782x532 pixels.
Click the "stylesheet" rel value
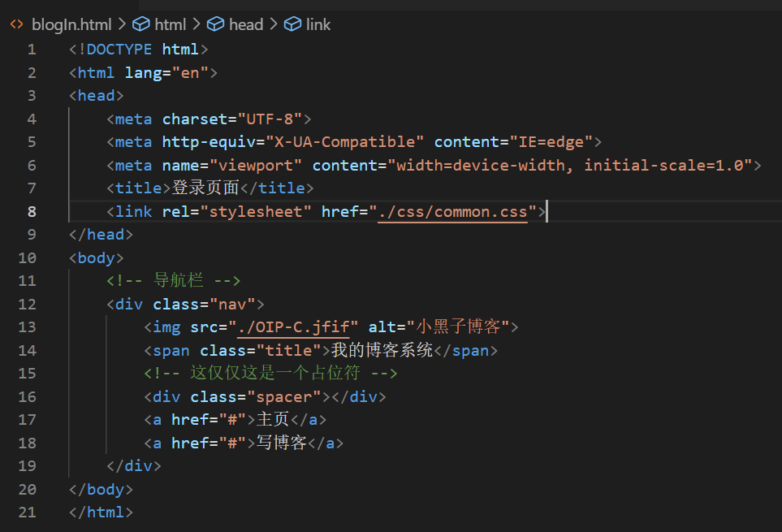[256, 212]
